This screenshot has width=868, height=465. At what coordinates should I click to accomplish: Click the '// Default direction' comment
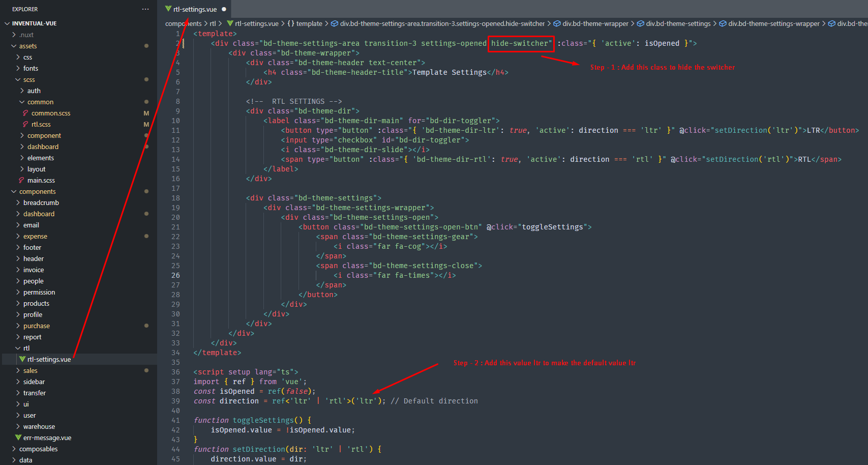[434, 401]
